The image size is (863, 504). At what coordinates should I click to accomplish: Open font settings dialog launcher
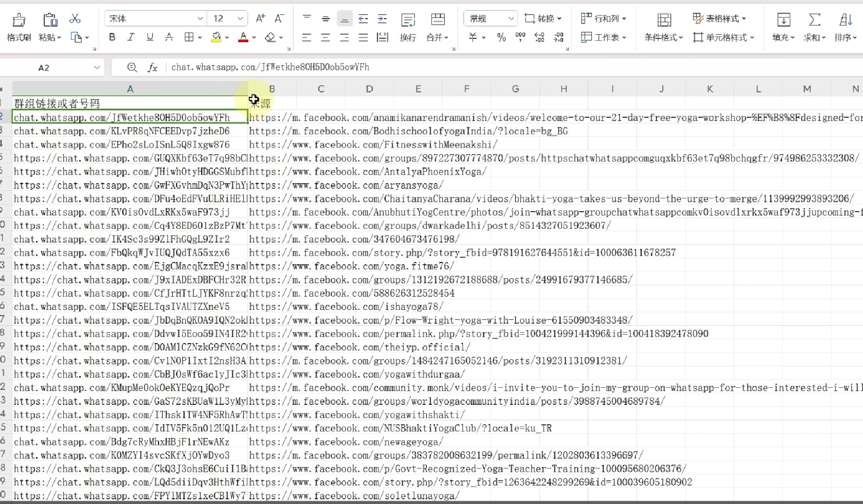(289, 48)
